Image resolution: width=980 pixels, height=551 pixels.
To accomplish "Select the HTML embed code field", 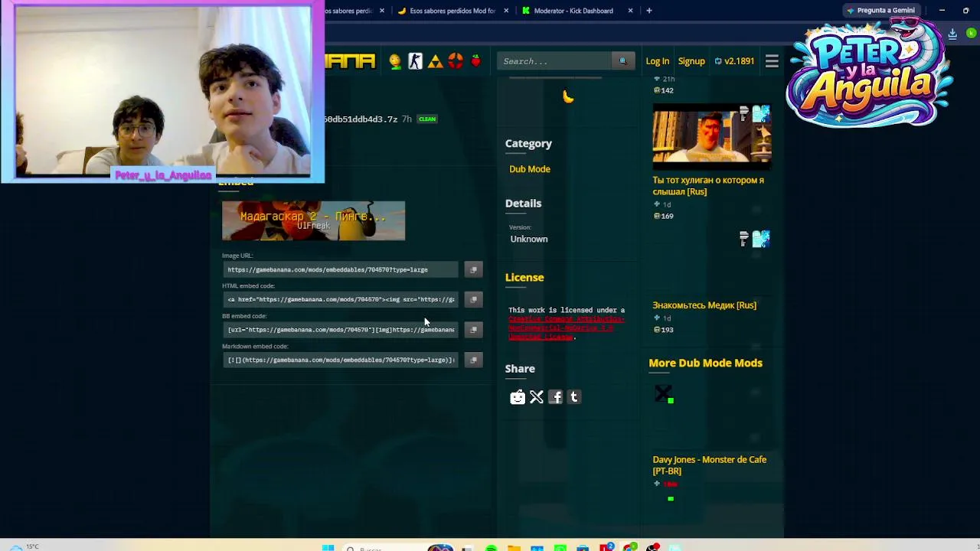I will tap(341, 299).
